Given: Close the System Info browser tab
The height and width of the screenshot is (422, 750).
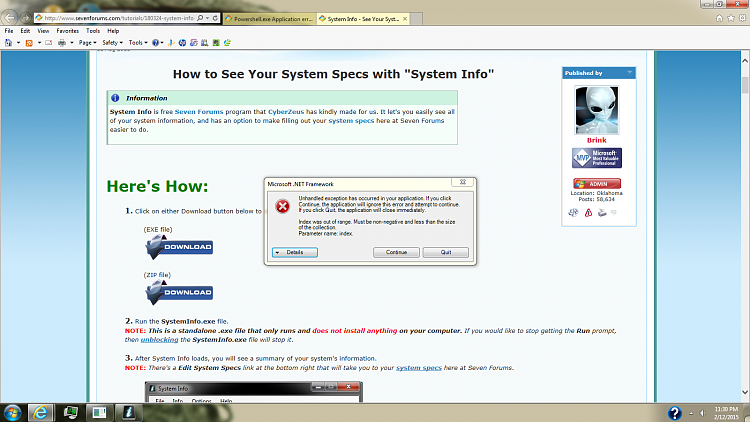Looking at the screenshot, I should pyautogui.click(x=405, y=19).
